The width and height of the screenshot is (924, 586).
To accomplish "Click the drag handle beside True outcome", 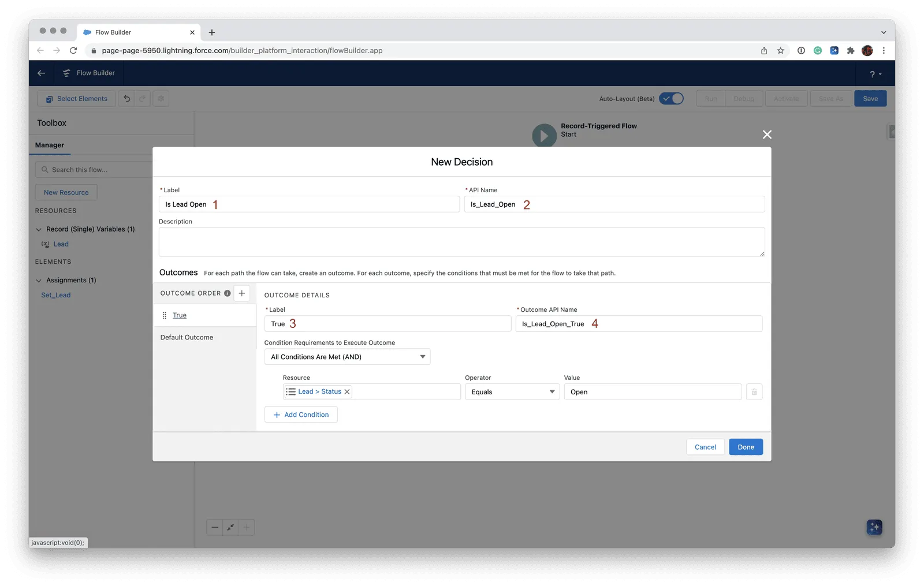I will 165,315.
